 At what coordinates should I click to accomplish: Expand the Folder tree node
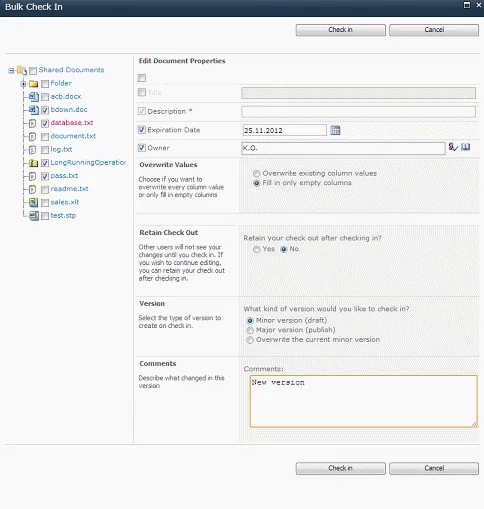[23, 84]
